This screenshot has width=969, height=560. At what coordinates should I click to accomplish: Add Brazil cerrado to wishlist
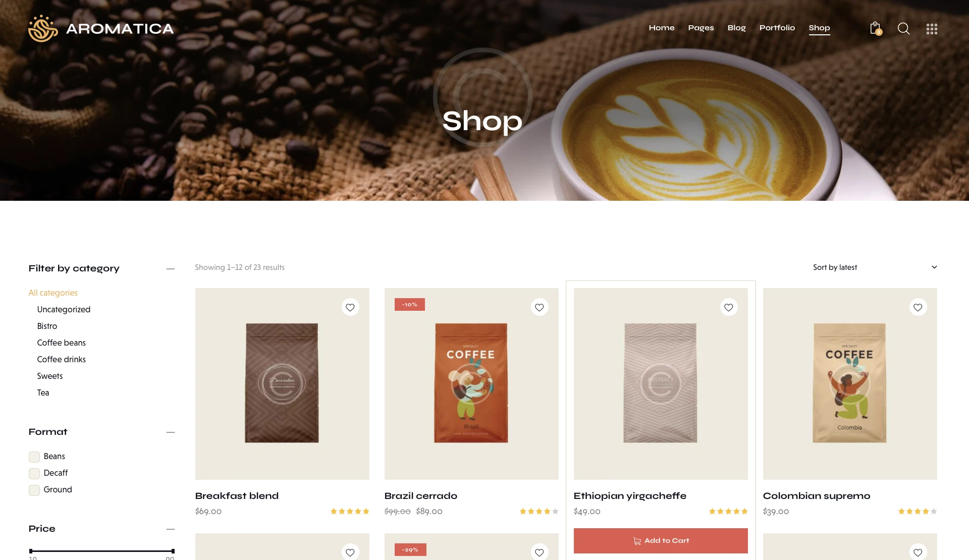540,307
